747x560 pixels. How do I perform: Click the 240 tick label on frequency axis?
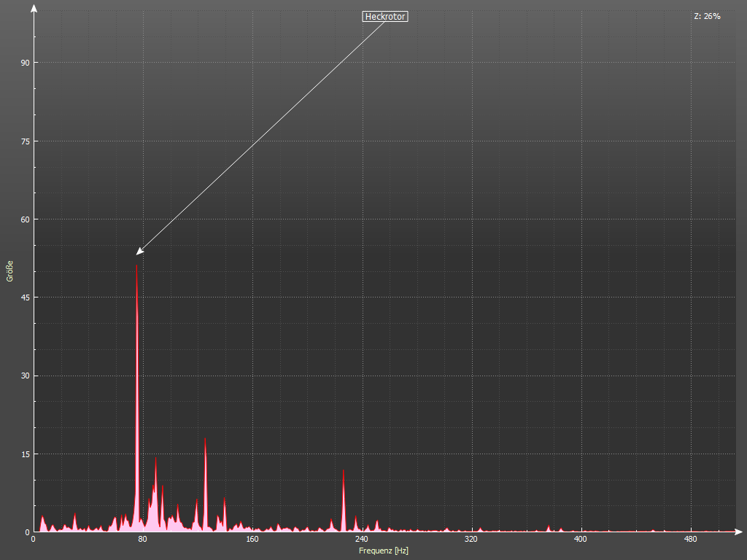pyautogui.click(x=362, y=540)
